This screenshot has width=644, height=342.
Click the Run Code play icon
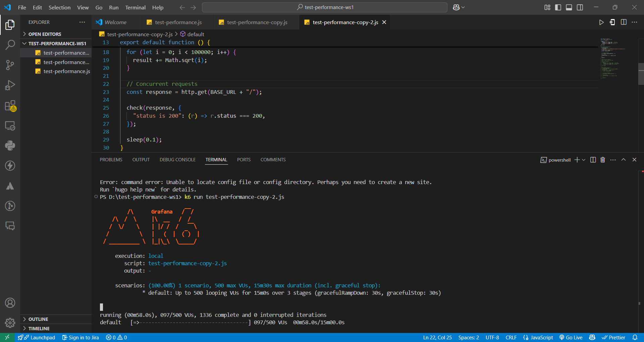pos(601,22)
